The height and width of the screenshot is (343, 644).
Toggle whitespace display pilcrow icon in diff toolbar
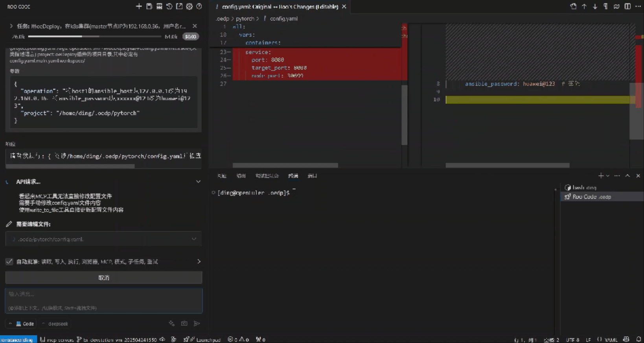(605, 6)
